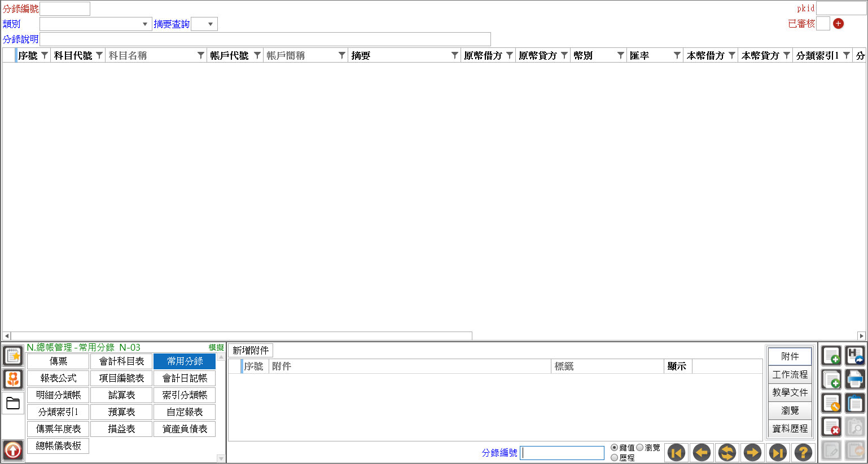Open filter dropdown on 分類索引1 column

847,55
